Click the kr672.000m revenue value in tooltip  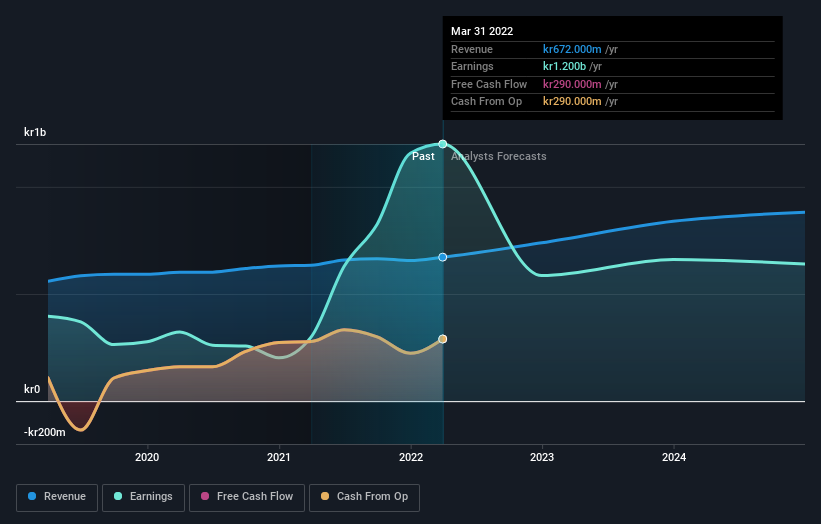(x=572, y=49)
